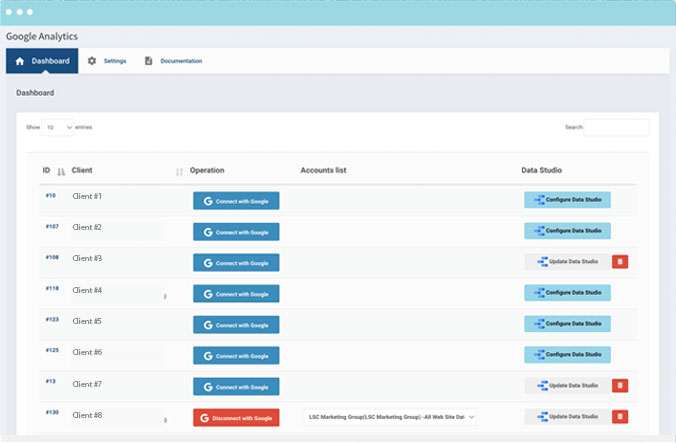Connect Client #7 with Google
676x443 pixels.
click(236, 387)
